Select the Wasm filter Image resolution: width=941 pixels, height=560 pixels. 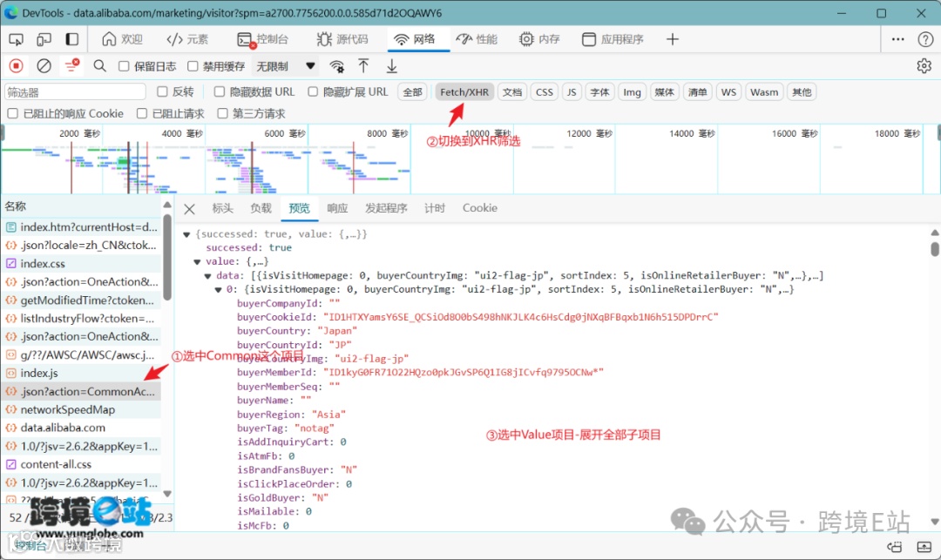[x=764, y=92]
